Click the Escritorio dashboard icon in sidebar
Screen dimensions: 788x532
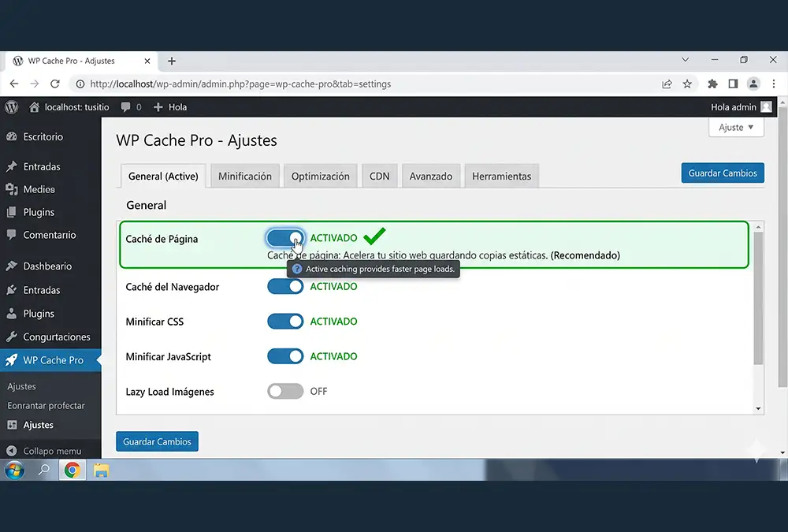coord(12,137)
